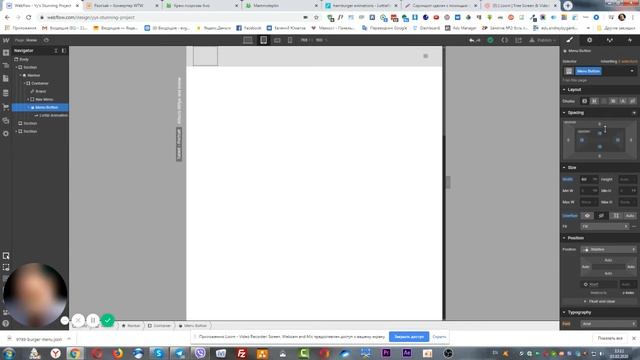Screen dimensions: 640x360
Task: Set display to none
Action: tap(632, 101)
